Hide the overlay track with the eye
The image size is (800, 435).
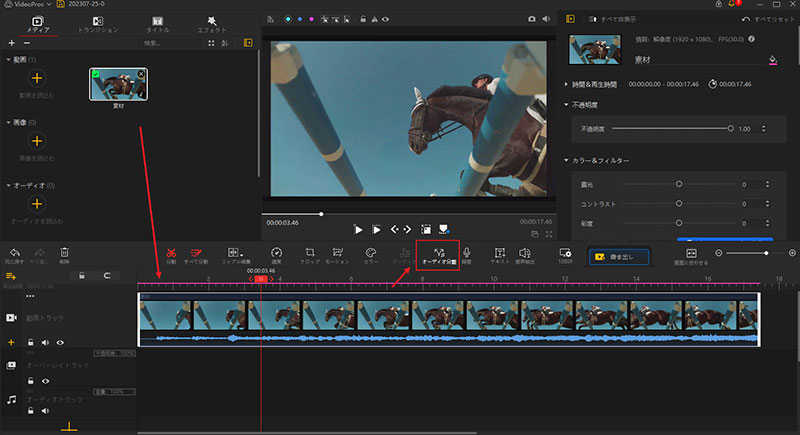click(x=45, y=381)
